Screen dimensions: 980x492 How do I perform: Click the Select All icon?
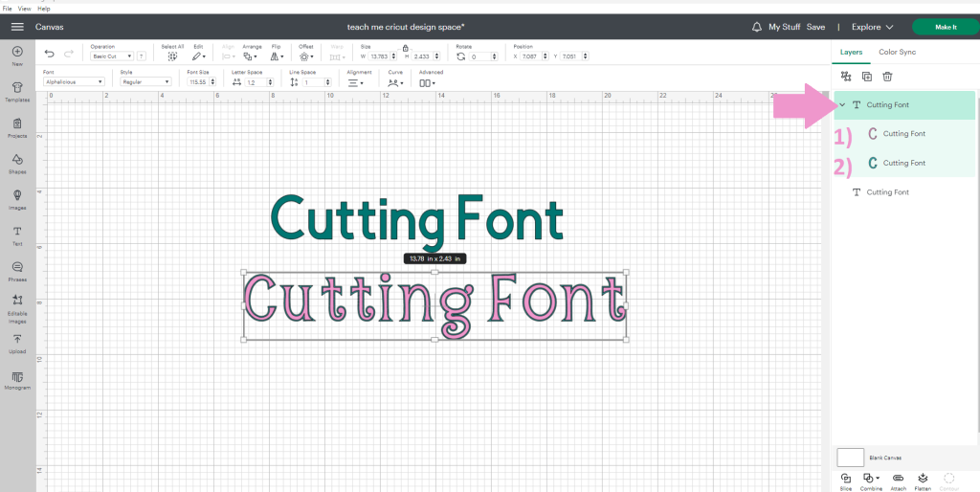172,56
